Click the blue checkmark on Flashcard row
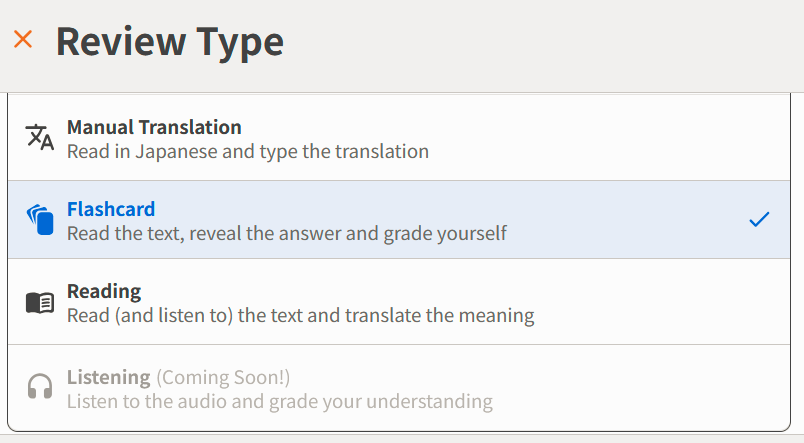The width and height of the screenshot is (804, 443). (x=759, y=219)
